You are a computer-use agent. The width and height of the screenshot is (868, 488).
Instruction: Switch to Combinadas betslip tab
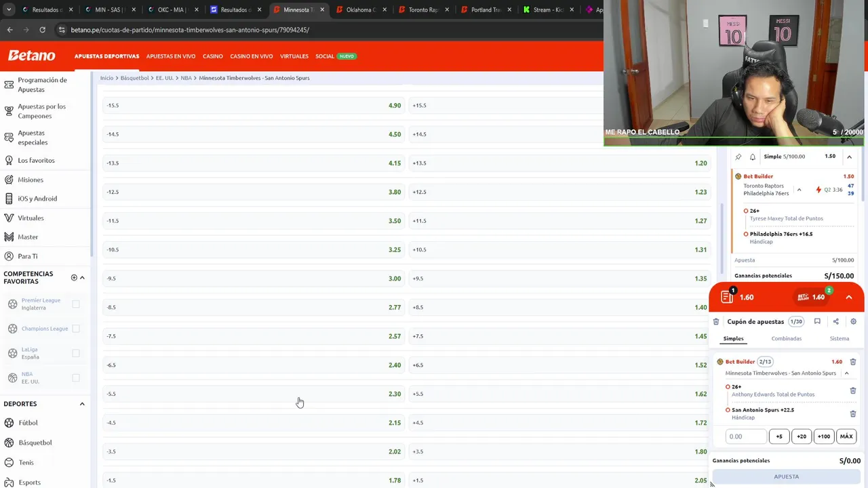click(787, 339)
